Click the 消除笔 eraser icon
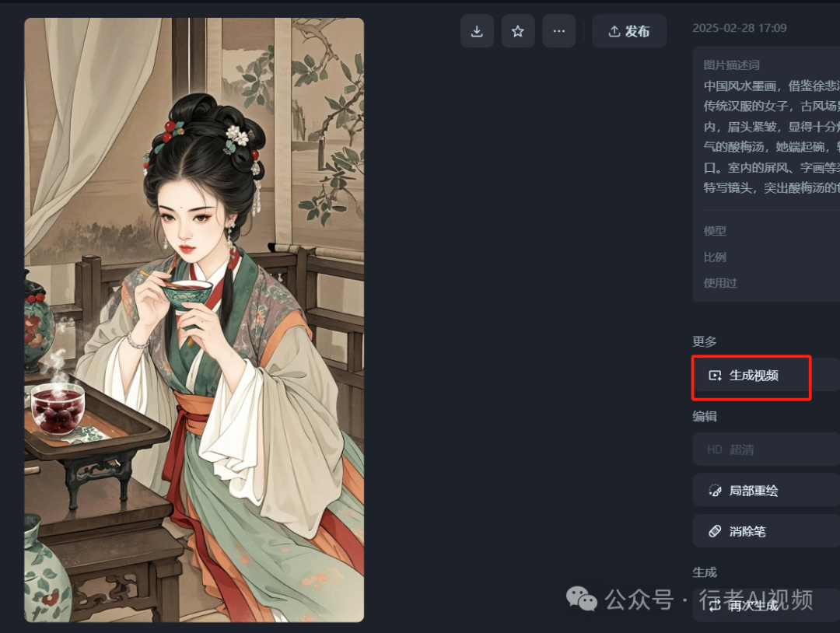 click(x=715, y=530)
